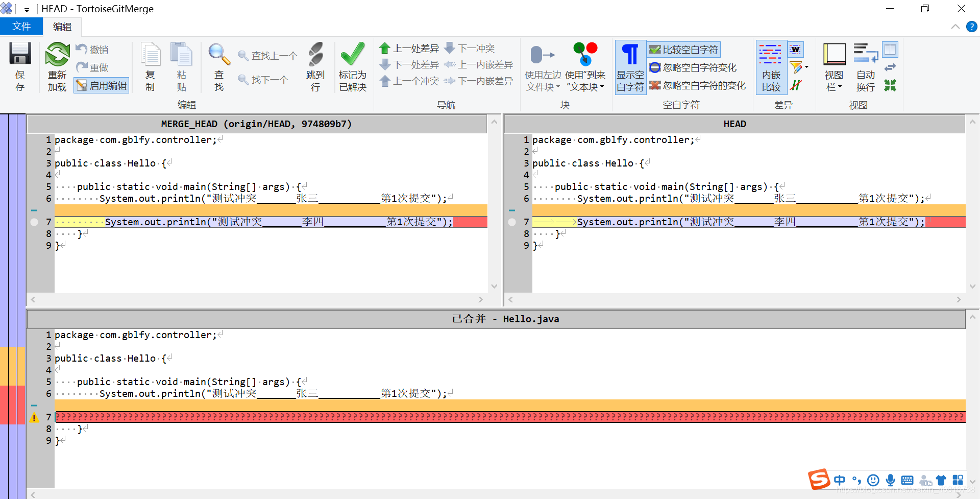980x499 pixels.
Task: Click the HEAD pane header
Action: [x=734, y=124]
